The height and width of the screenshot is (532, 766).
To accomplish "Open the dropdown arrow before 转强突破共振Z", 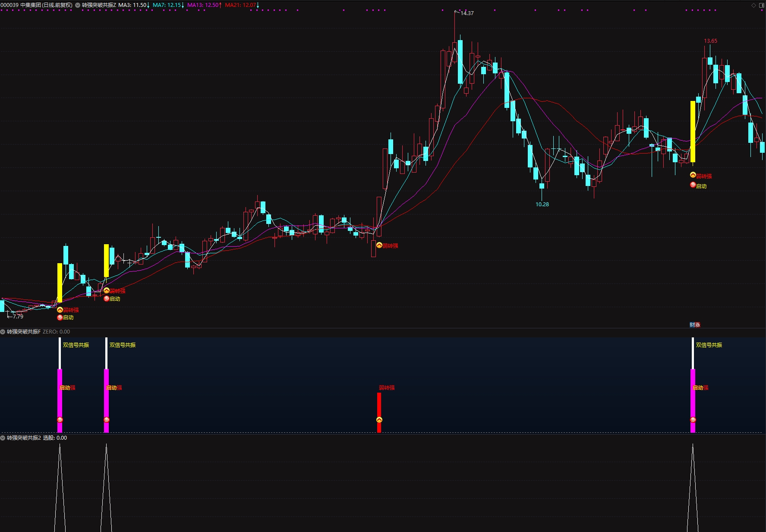I will pos(78,5).
